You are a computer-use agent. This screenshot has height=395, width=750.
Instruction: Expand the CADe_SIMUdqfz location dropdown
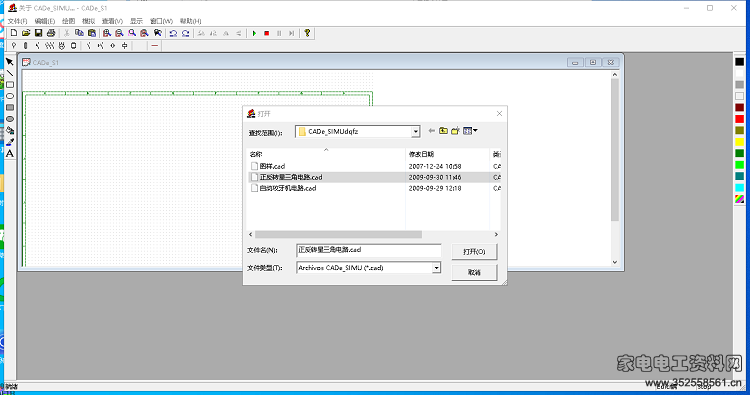415,132
